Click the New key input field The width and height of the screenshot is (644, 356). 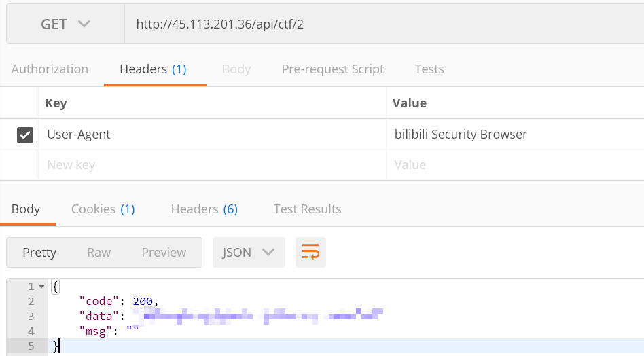(x=211, y=165)
